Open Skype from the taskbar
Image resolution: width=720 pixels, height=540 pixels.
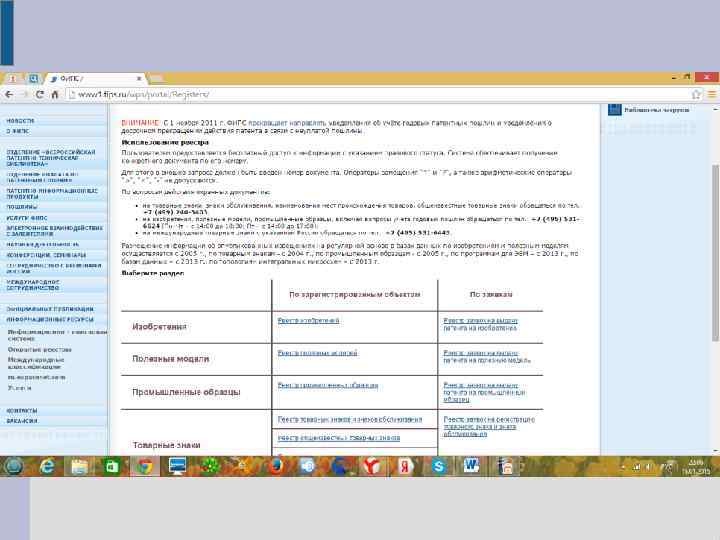[439, 467]
